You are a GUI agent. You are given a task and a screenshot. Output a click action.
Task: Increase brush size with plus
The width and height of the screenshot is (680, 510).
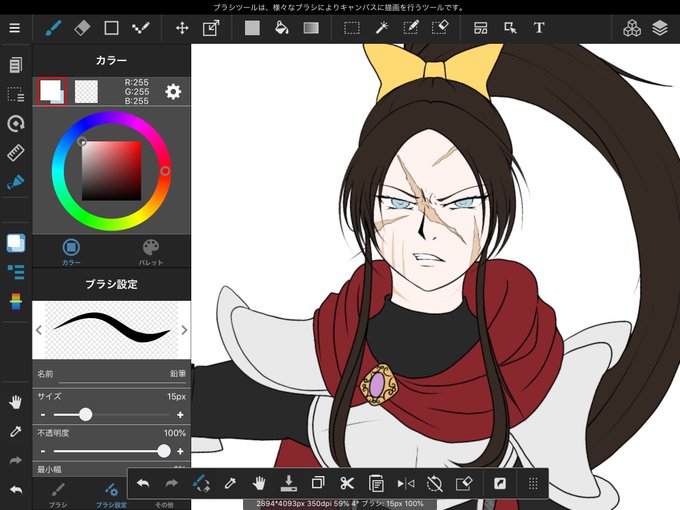pos(180,415)
